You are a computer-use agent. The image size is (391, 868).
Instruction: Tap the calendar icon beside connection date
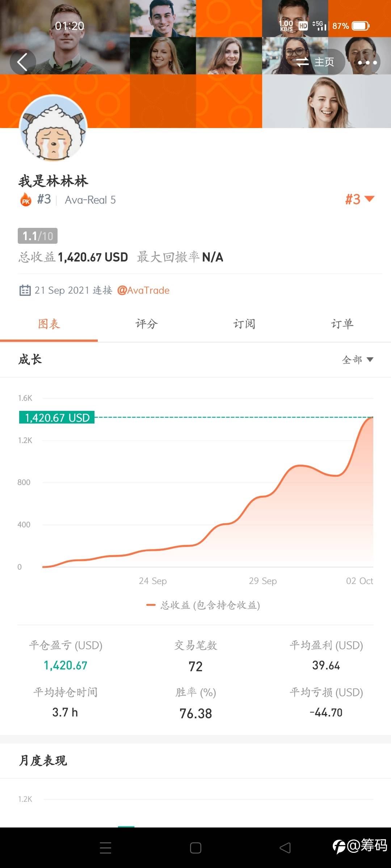click(25, 290)
